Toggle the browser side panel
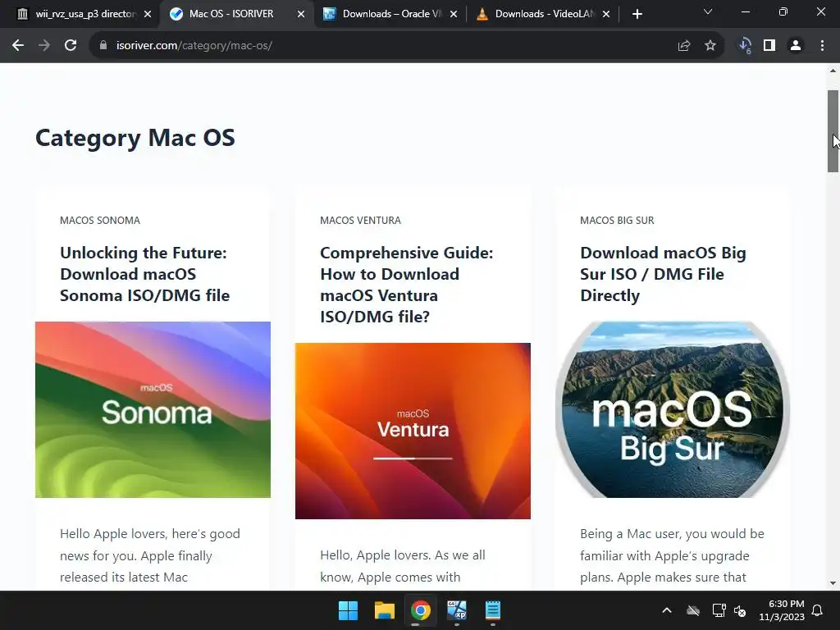The image size is (840, 630). pos(769,46)
